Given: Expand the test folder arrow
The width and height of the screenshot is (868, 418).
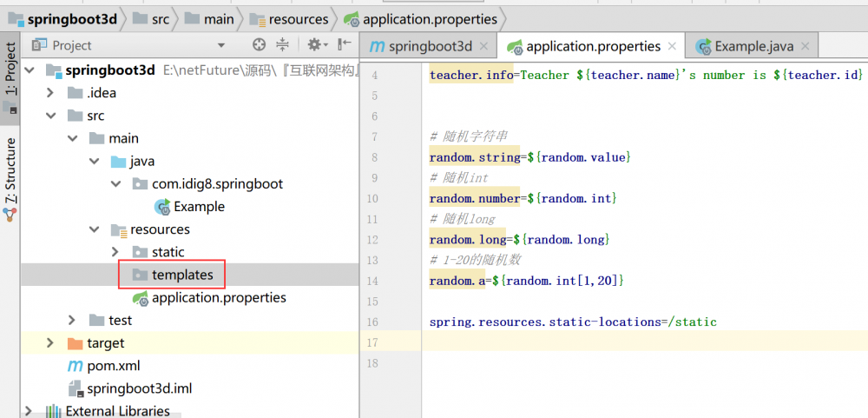Looking at the screenshot, I should pos(72,320).
